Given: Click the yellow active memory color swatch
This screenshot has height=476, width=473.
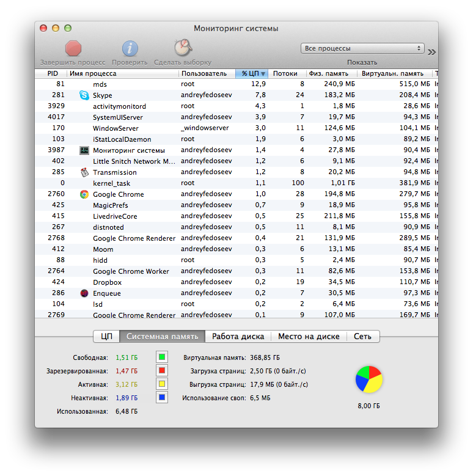Looking at the screenshot, I should pos(162,384).
